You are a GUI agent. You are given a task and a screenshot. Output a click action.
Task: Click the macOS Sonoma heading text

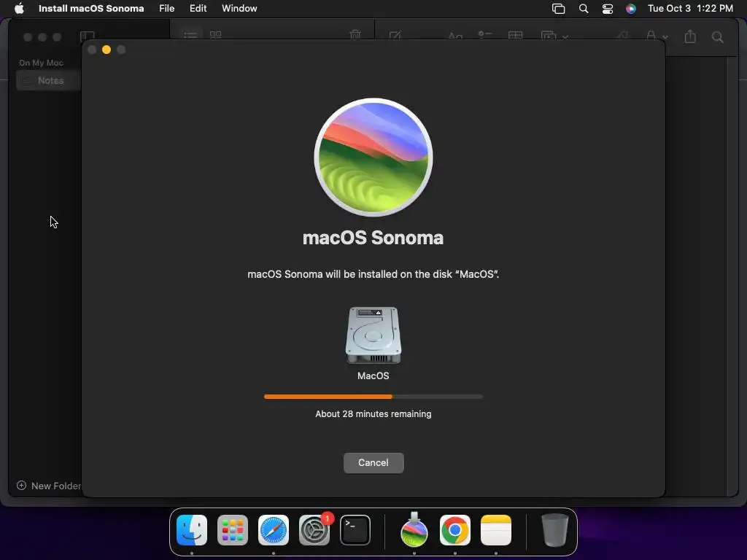click(x=373, y=238)
